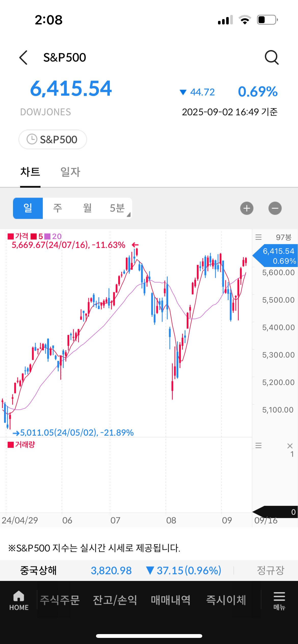298x644 pixels.
Task: Switch to the 일자 tab
Action: (x=70, y=172)
